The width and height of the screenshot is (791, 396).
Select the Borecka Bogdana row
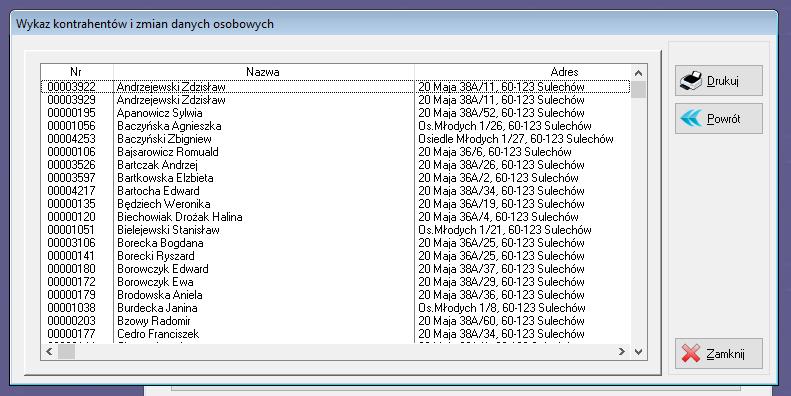336,243
